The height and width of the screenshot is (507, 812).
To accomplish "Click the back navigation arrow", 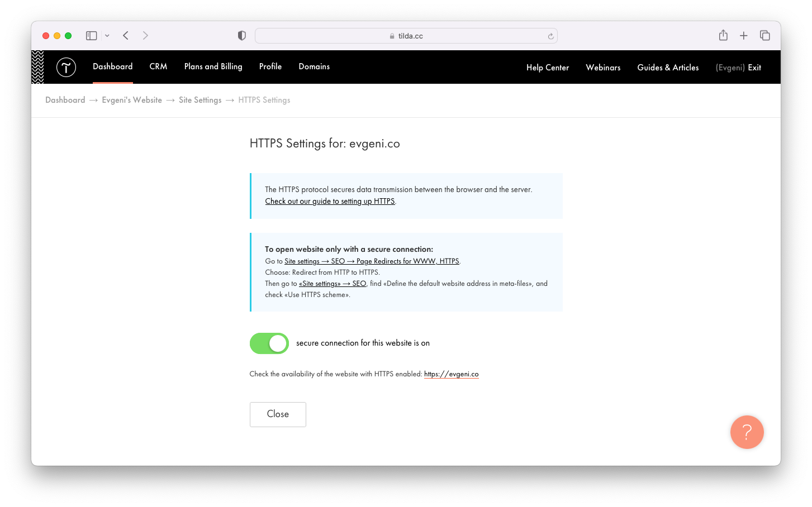I will tap(125, 35).
